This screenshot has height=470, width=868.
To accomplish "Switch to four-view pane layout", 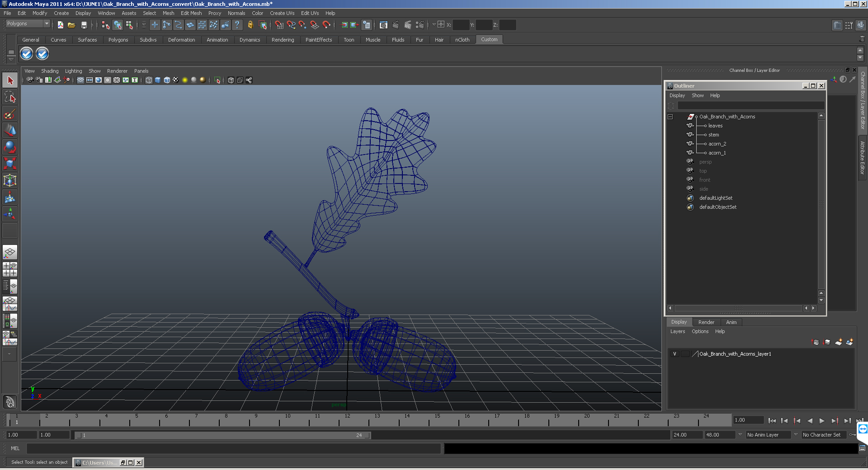I will point(10,269).
